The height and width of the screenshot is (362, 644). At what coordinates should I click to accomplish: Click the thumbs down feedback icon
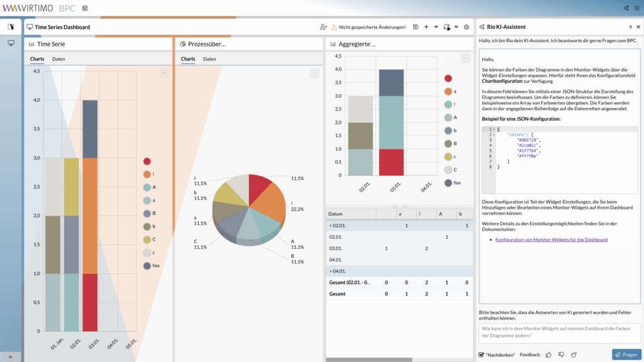(561, 355)
